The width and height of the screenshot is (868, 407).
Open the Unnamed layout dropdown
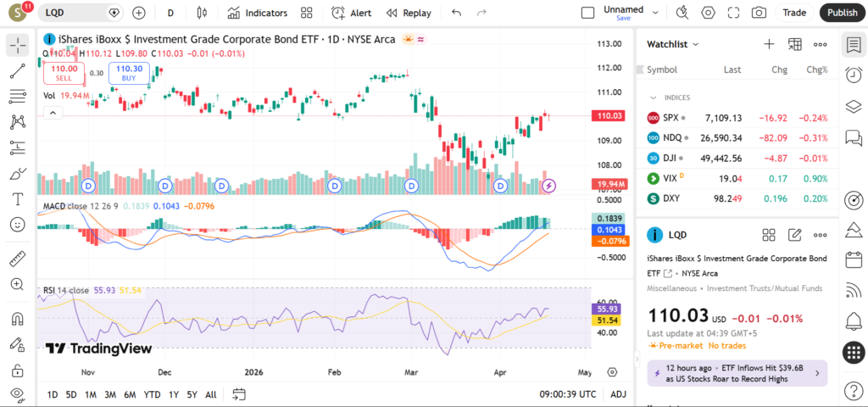coord(622,13)
